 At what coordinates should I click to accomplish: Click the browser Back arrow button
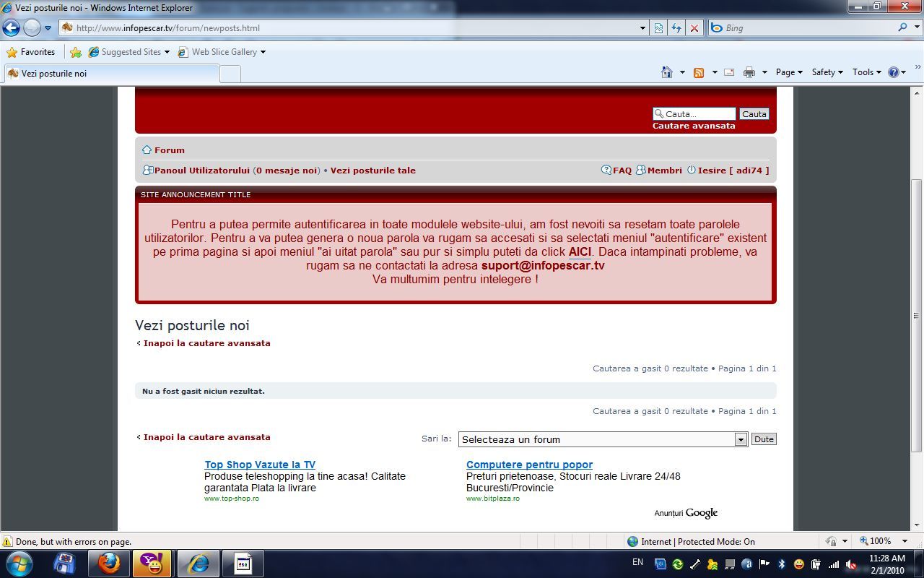[12, 28]
